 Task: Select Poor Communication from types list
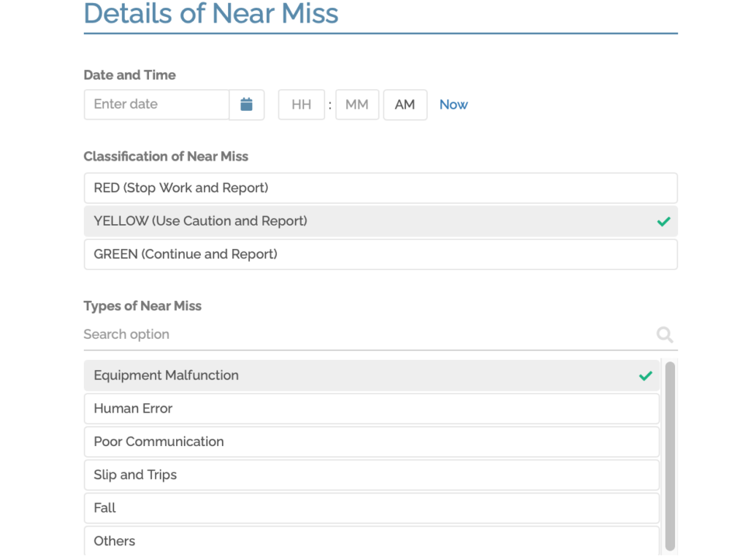(x=372, y=442)
